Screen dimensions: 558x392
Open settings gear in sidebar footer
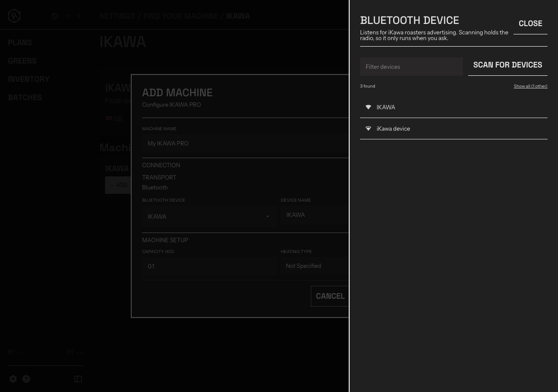coord(13,379)
